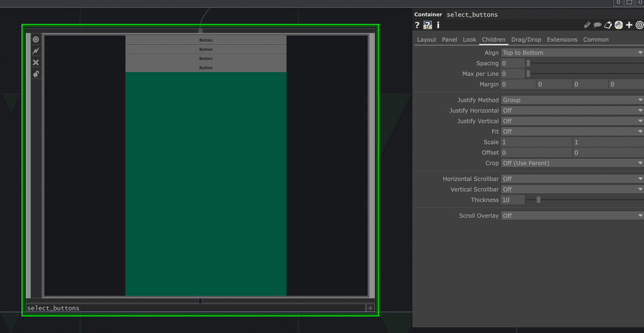Click the Horizontal Scrollbar parameter label

[x=471, y=179]
